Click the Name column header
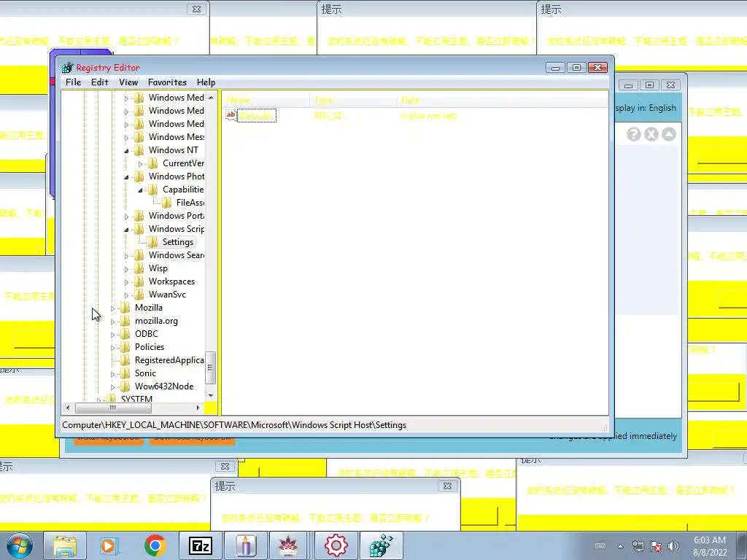The image size is (747, 560). pyautogui.click(x=266, y=100)
